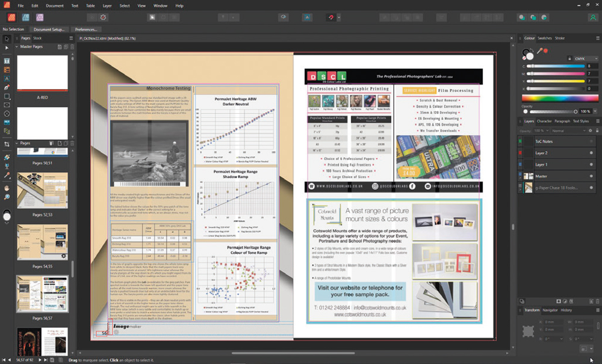Switch to the Swatches tab

click(x=544, y=38)
